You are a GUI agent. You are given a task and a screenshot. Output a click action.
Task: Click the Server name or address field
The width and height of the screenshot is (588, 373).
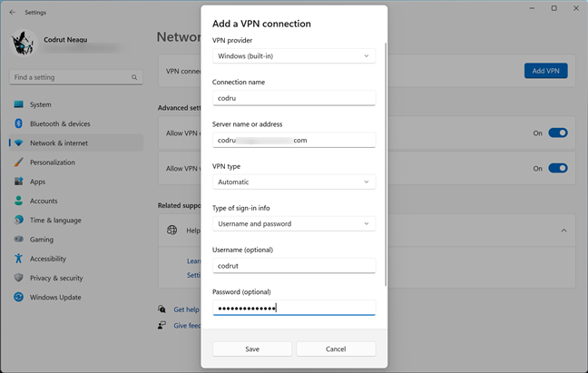click(294, 140)
